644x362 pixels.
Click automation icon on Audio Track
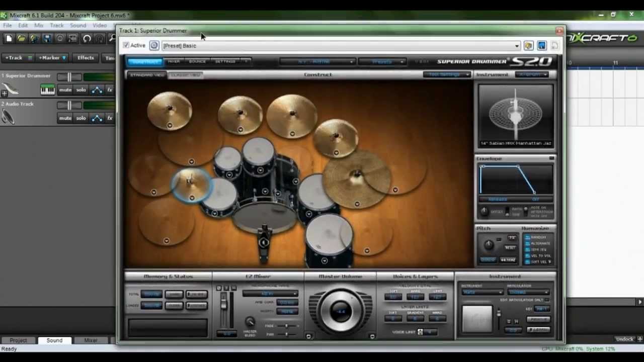[x=97, y=118]
